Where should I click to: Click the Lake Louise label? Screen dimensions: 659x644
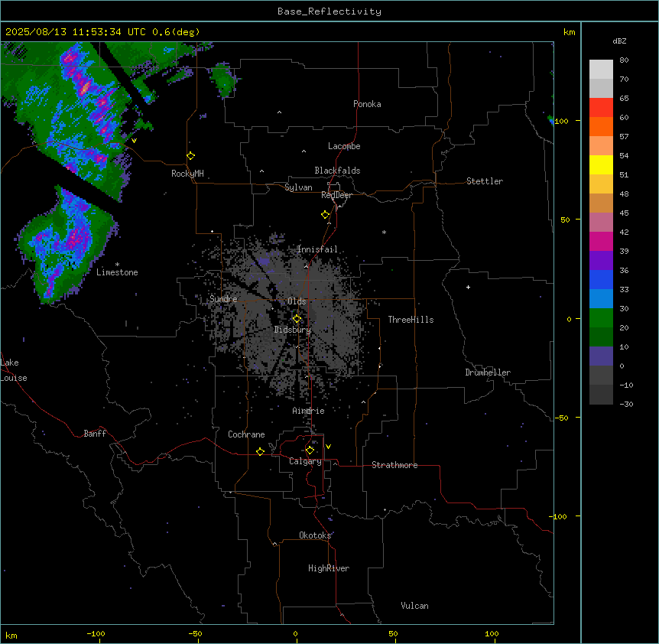(x=14, y=370)
